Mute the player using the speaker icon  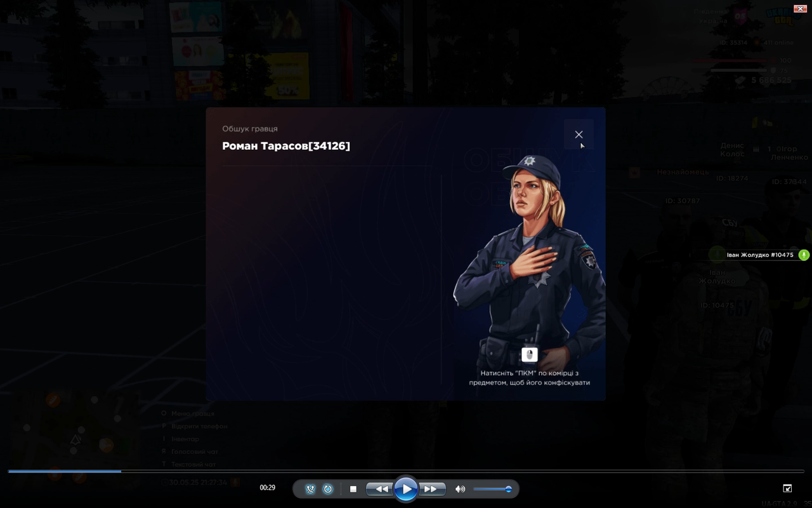pos(460,489)
